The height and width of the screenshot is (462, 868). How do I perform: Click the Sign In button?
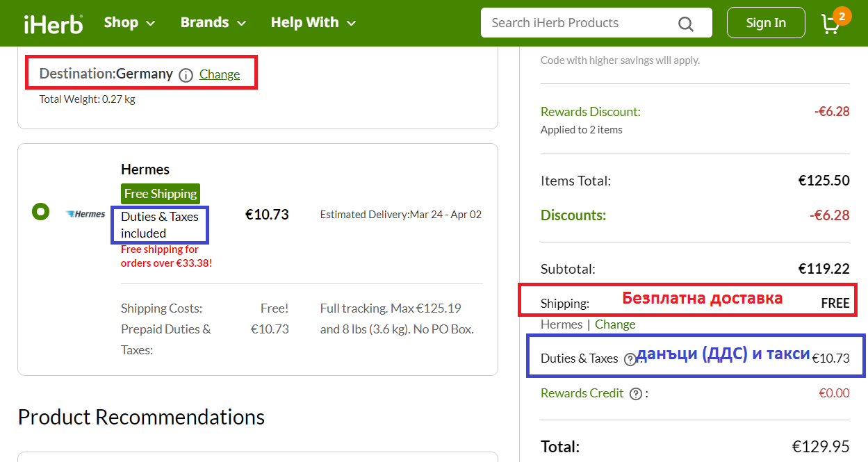(x=765, y=23)
